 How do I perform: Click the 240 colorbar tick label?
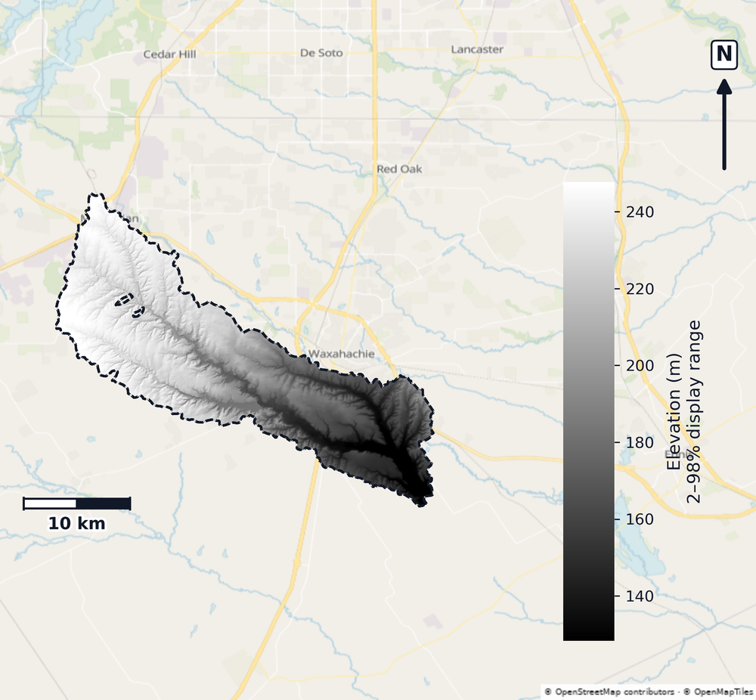tap(640, 212)
